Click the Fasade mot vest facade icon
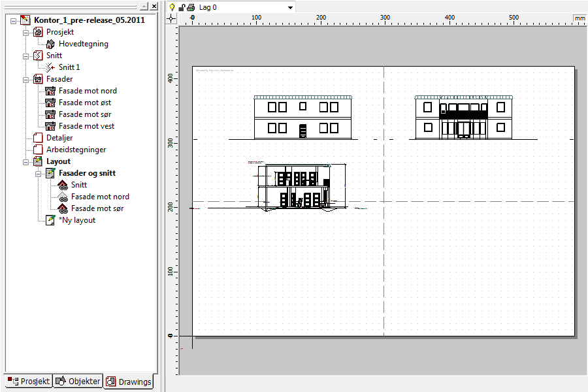This screenshot has height=392, width=588. point(50,126)
